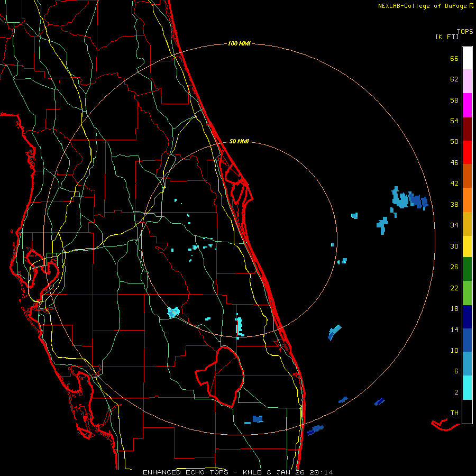Screen dimensions: 476x476
Task: Click the legend value 14
Action: point(454,329)
